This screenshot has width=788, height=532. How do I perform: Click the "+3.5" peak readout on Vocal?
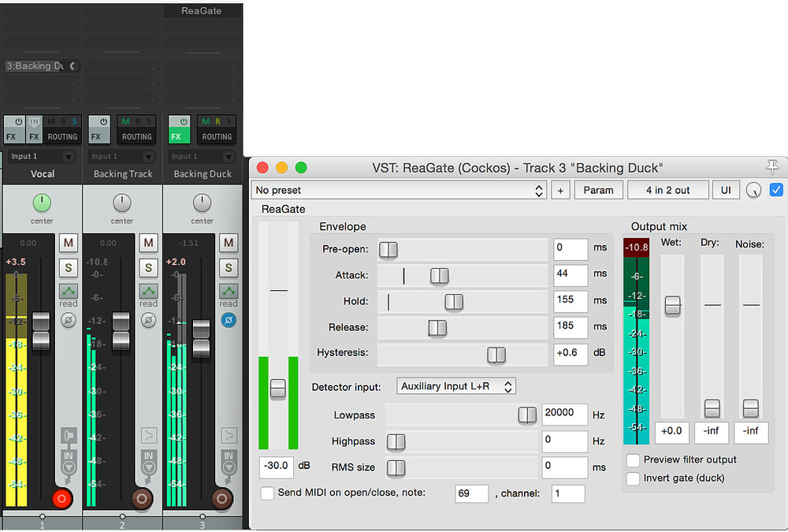16,262
